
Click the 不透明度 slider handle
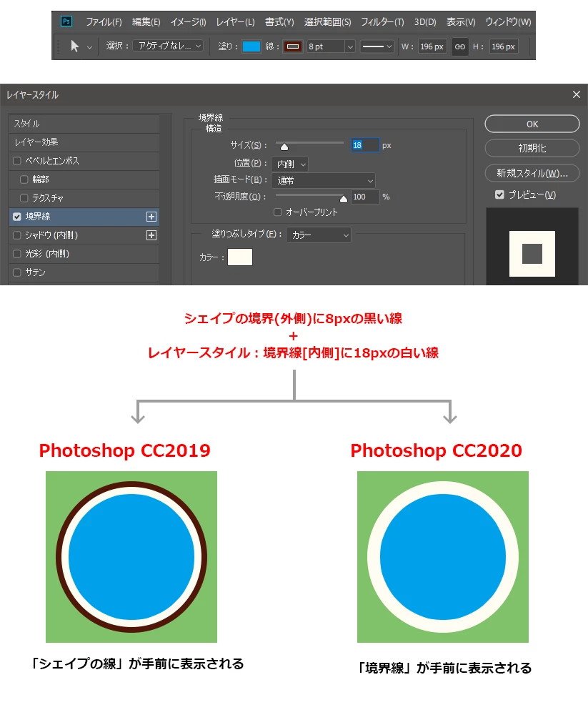coord(344,198)
